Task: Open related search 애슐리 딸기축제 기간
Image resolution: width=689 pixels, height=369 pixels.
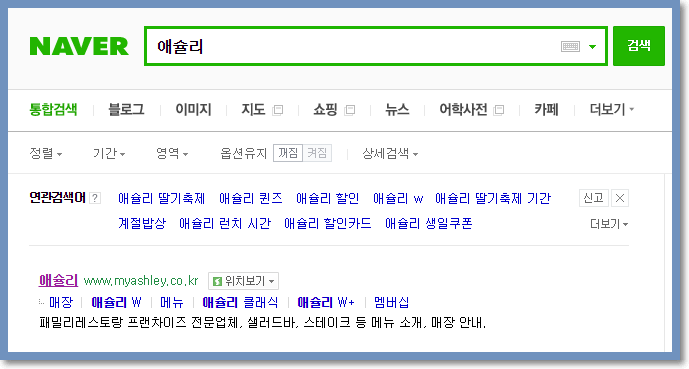Action: tap(493, 199)
